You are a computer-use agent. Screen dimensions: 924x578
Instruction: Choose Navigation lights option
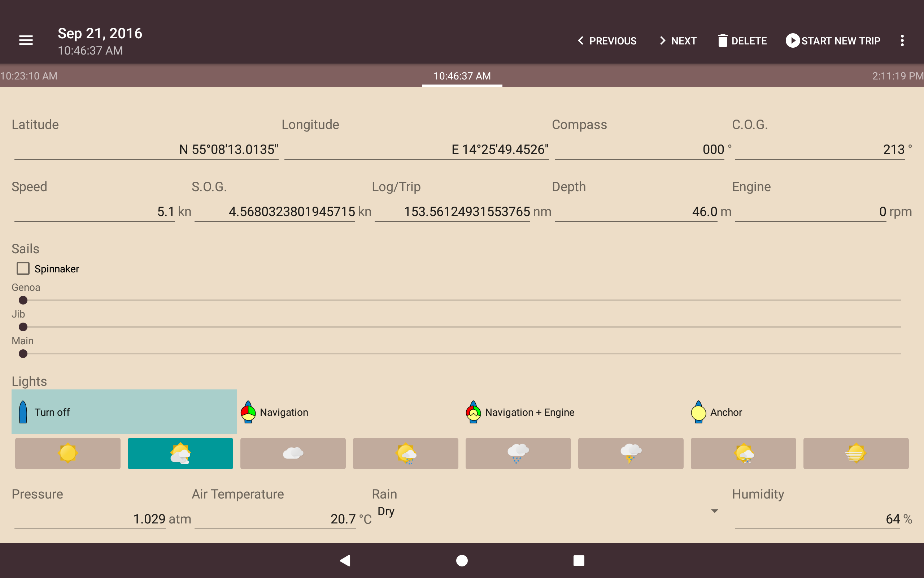click(x=349, y=412)
